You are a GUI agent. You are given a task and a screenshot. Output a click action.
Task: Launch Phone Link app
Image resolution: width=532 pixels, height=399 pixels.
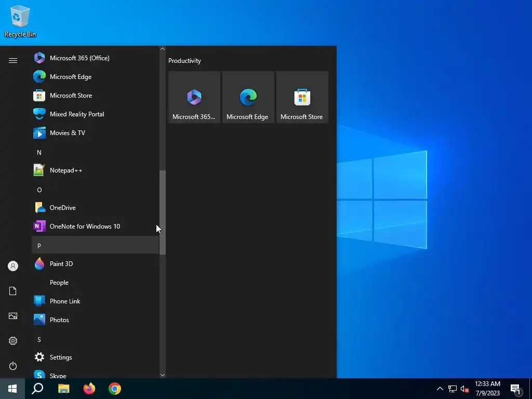96,301
